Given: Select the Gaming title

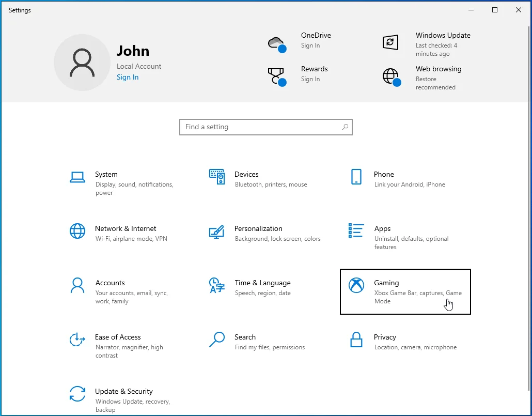Looking at the screenshot, I should pyautogui.click(x=386, y=283).
